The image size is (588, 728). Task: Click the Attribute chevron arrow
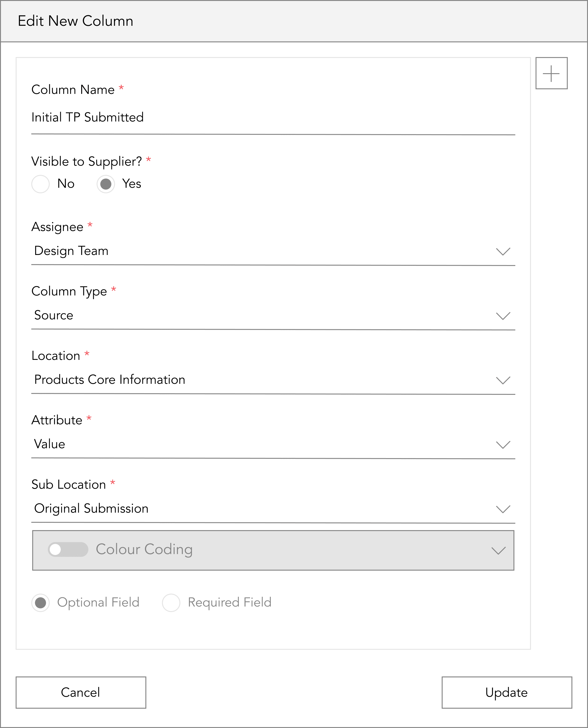[x=503, y=445]
